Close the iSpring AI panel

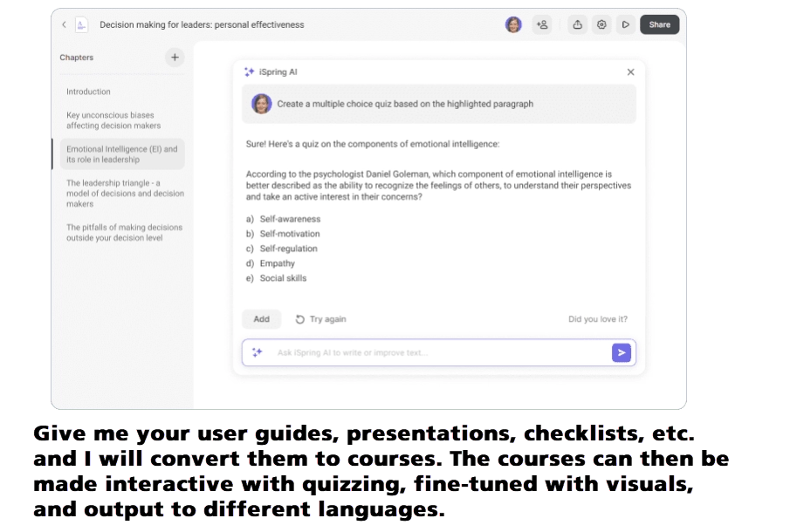click(x=630, y=72)
